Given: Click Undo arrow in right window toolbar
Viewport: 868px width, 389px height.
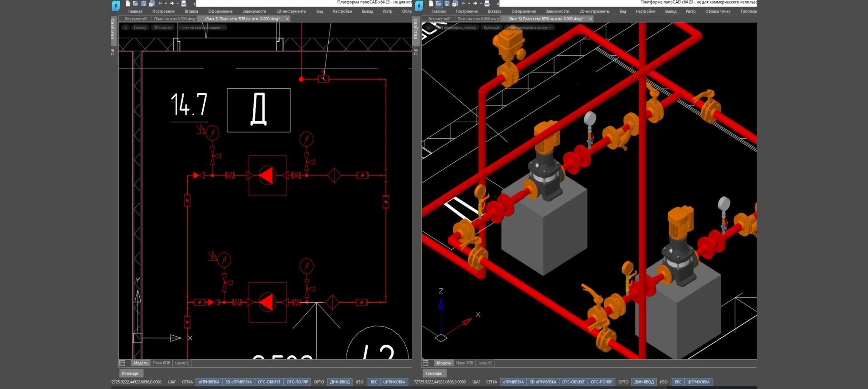Looking at the screenshot, I should tap(463, 4).
